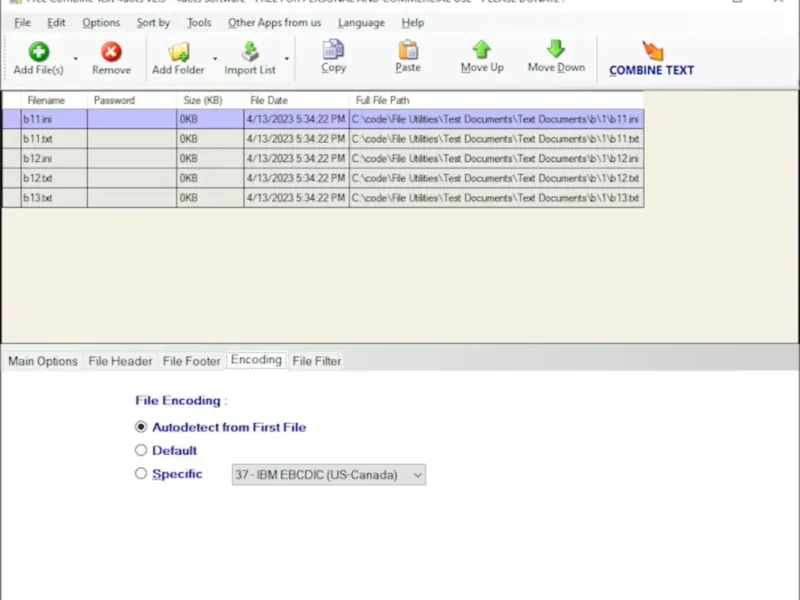The image size is (800, 600).
Task: Open the Add Folder dropdown arrow
Action: tap(215, 59)
